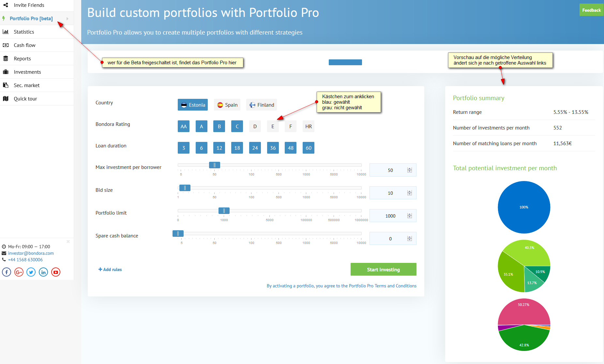
Task: Click the Portfolio Pro lightning icon
Action: pos(4,18)
